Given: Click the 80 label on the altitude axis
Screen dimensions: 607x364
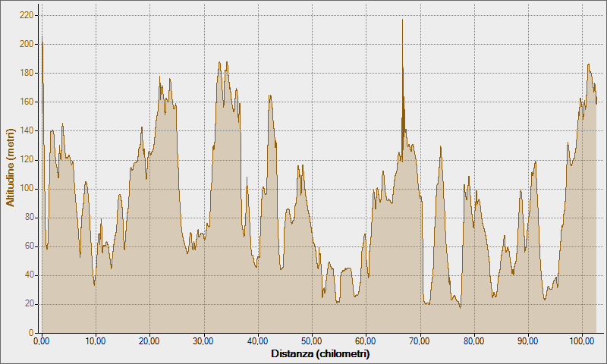Looking at the screenshot, I should [29, 218].
